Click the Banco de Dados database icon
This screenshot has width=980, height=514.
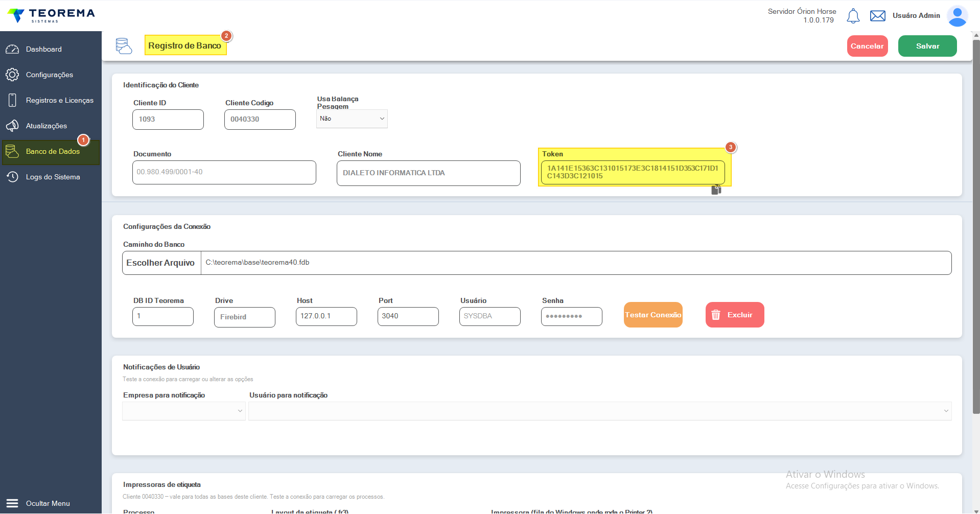[12, 151]
